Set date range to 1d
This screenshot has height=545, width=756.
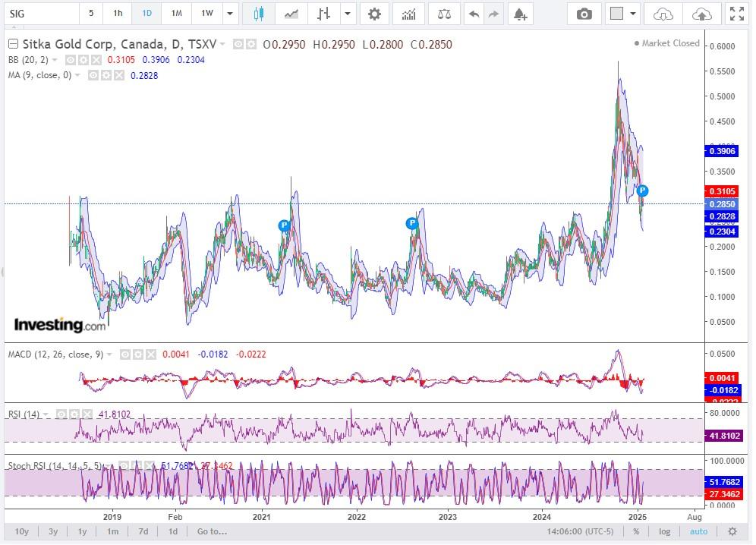pos(172,531)
